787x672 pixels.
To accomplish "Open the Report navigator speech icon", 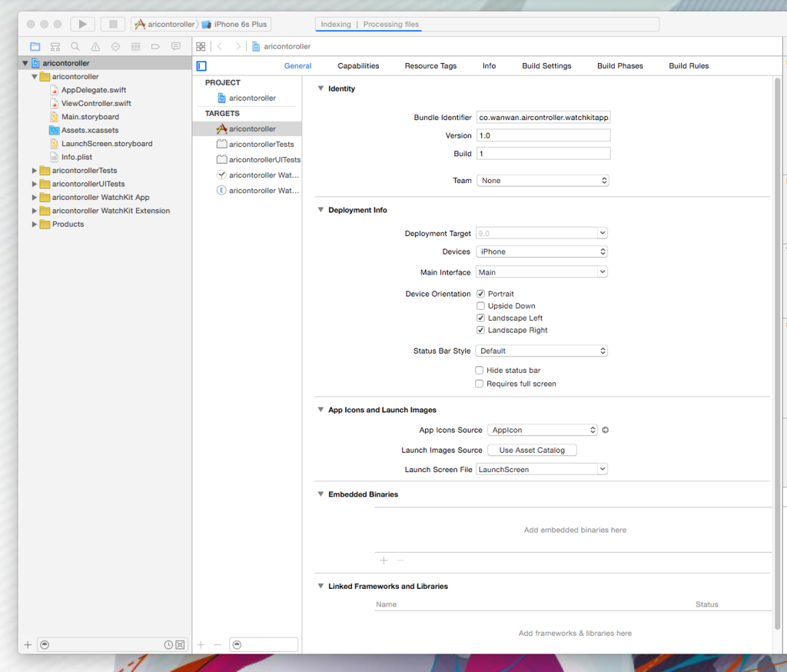I will point(176,47).
